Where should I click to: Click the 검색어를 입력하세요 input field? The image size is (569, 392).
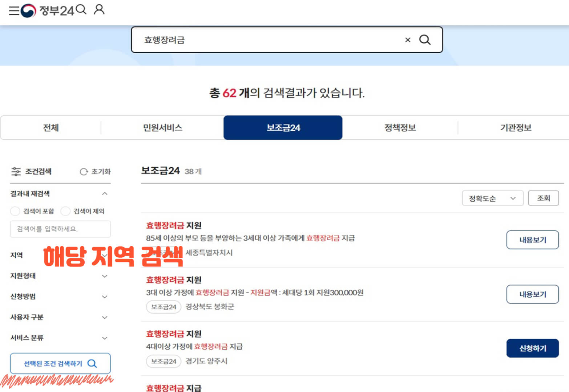(60, 229)
